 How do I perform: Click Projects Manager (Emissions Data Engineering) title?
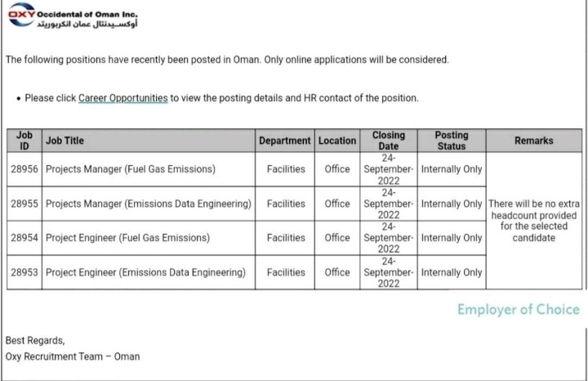point(148,204)
